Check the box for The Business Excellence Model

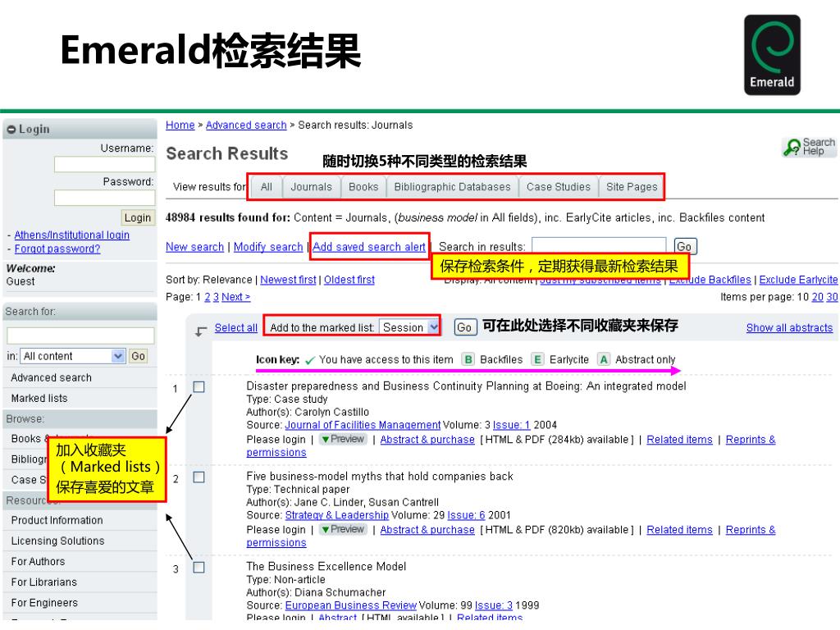point(199,567)
